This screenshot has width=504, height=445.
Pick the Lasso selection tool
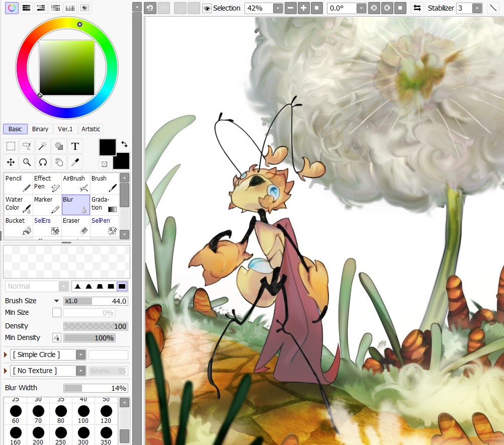27,146
